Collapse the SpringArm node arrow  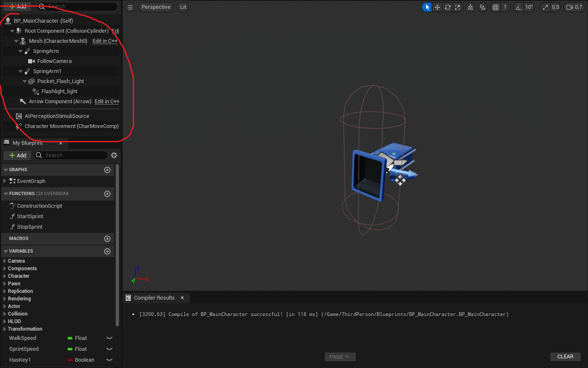(21, 51)
